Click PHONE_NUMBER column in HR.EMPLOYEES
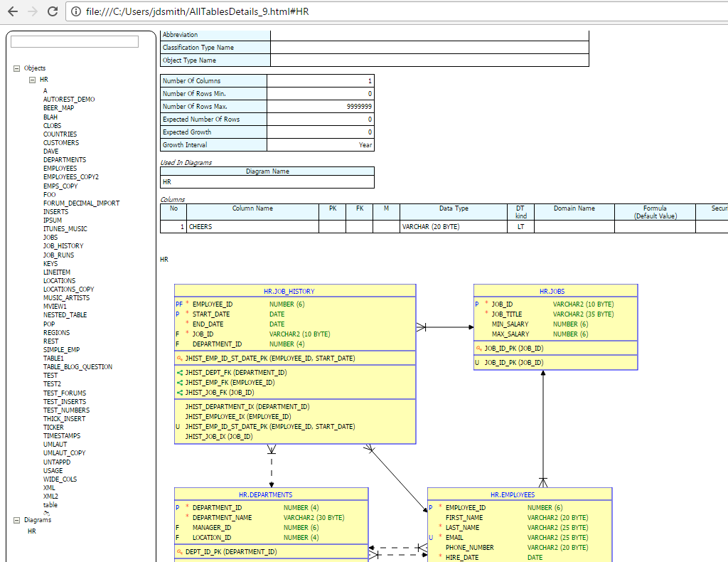Image resolution: width=728 pixels, height=562 pixels. (470, 548)
